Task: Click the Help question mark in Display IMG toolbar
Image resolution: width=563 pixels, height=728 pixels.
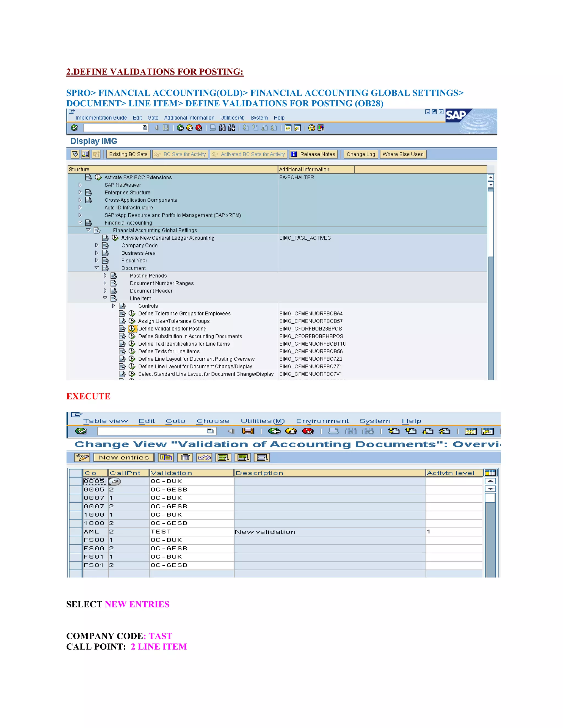Action: click(311, 128)
